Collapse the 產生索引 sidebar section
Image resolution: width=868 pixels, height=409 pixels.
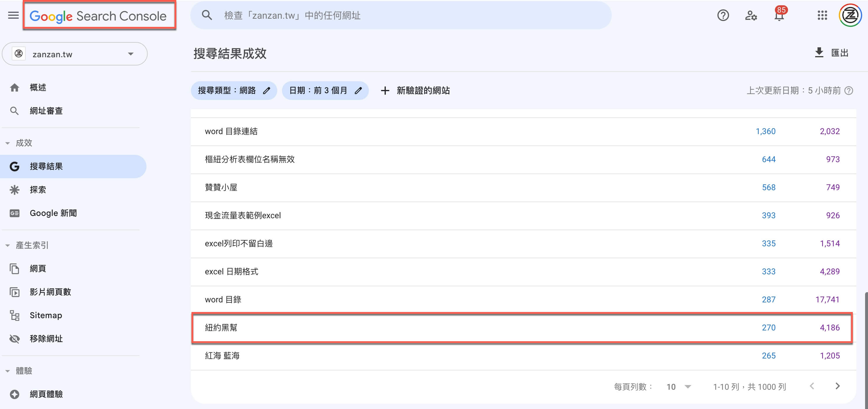tap(7, 245)
